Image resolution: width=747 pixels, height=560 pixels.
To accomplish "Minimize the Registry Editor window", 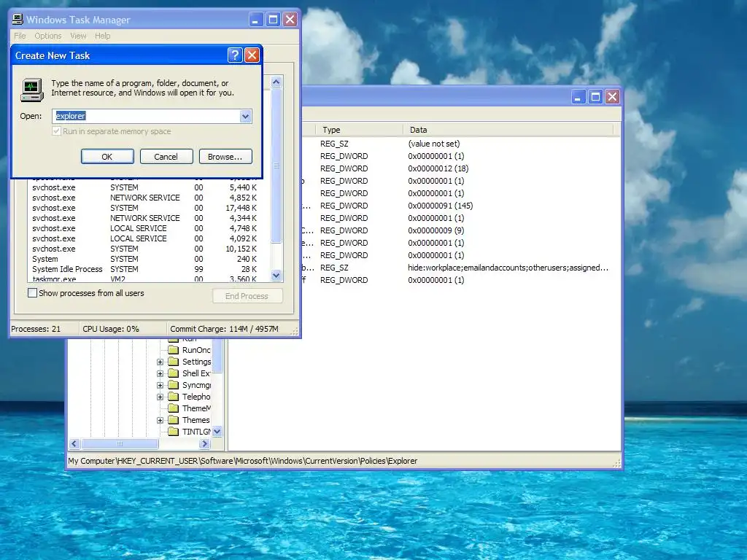I will [578, 97].
